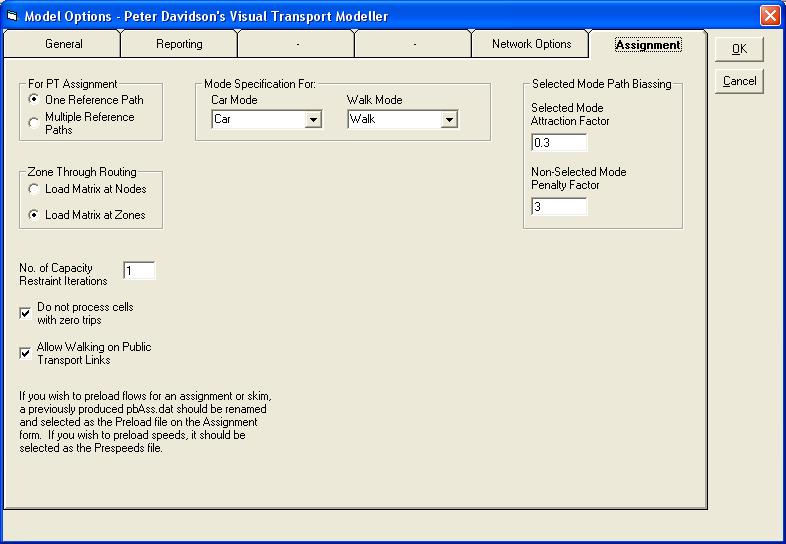Choose Multiple Reference Paths option
This screenshot has height=544, width=786.
pyautogui.click(x=35, y=123)
